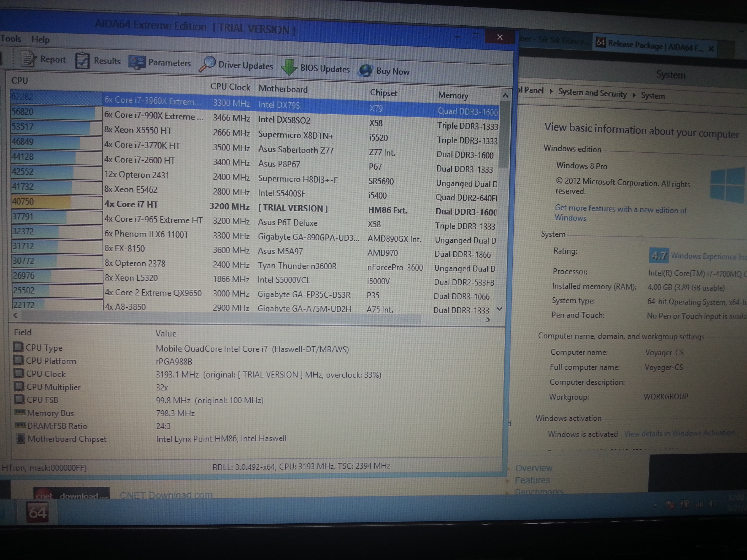747x560 pixels.
Task: Click CNET Download.com link
Action: click(166, 495)
